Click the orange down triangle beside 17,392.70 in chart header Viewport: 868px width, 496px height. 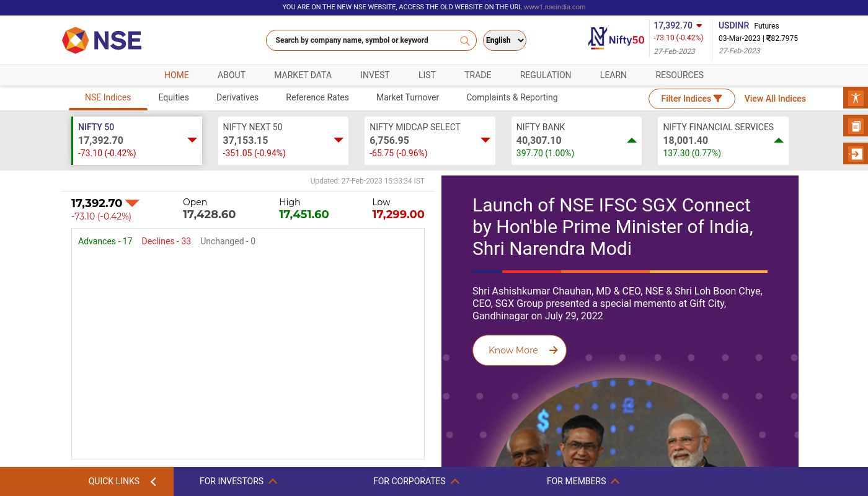point(132,203)
